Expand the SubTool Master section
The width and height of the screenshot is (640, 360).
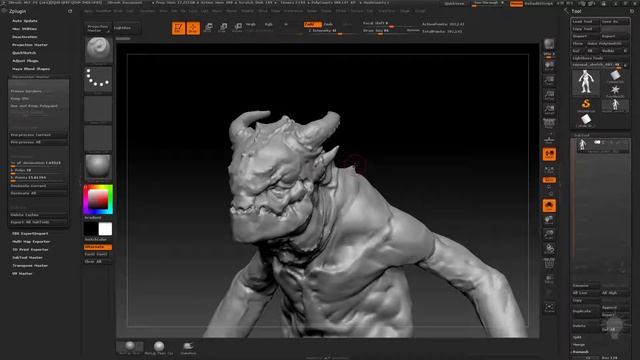click(x=27, y=258)
